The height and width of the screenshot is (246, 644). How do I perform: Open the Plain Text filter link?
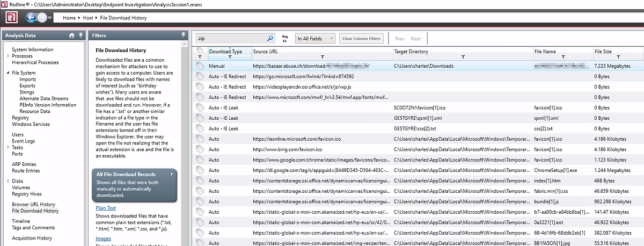(x=106, y=208)
